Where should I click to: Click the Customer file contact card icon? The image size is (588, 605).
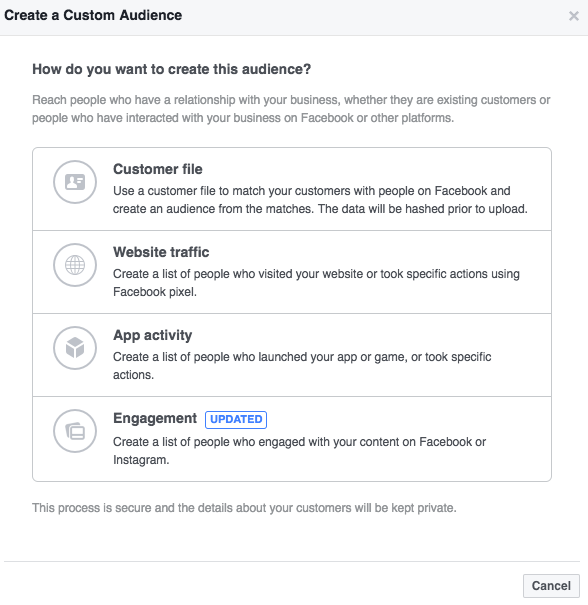pyautogui.click(x=75, y=182)
